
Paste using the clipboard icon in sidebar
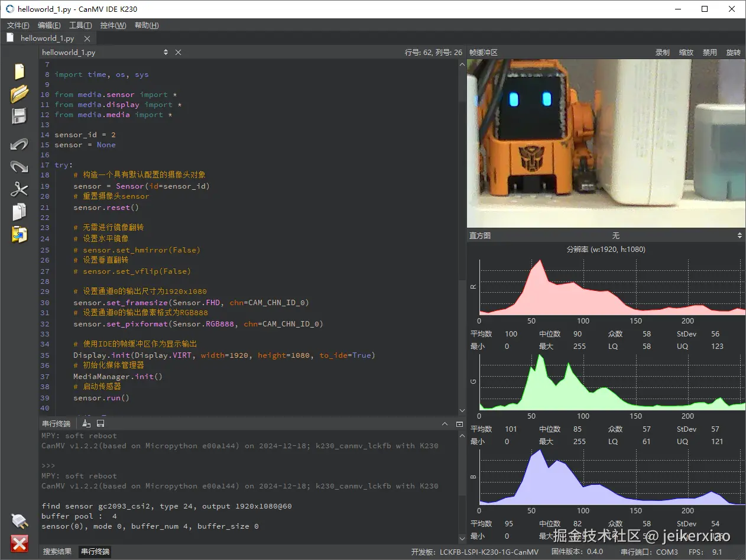[20, 234]
